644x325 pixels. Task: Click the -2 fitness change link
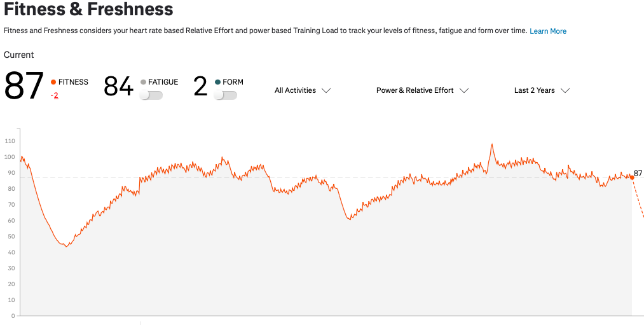pos(55,95)
